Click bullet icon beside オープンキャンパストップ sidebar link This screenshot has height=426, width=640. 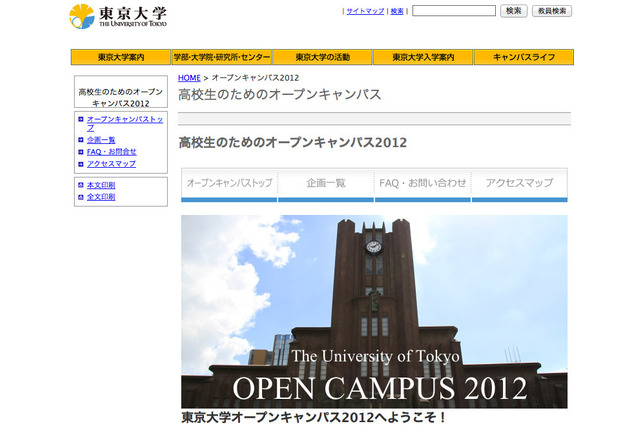80,119
